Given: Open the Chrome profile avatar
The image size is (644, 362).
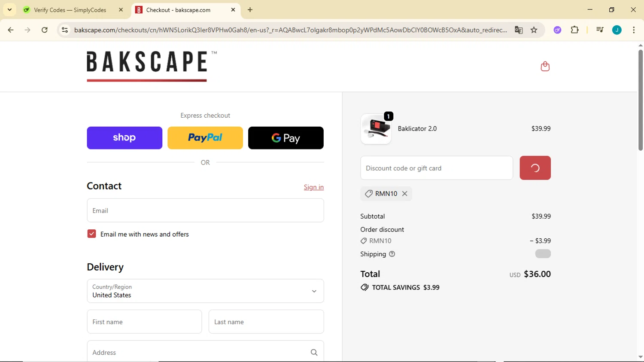Looking at the screenshot, I should (617, 30).
